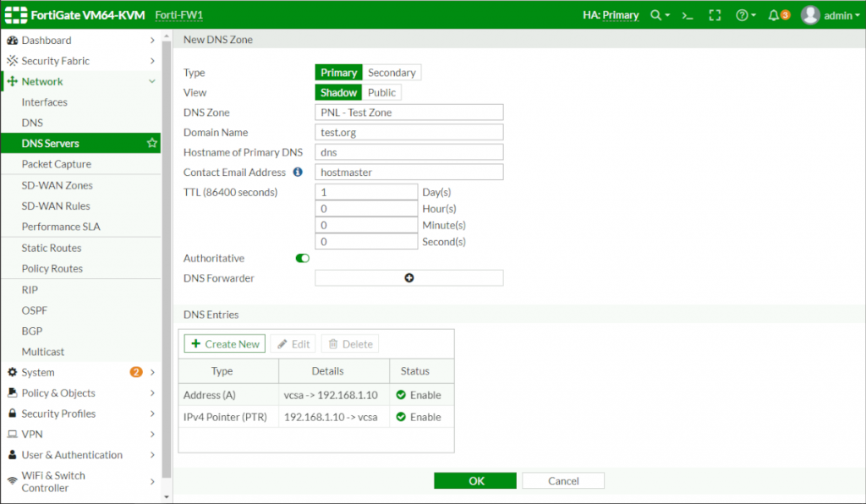Click the plus icon in DNS Forwarder
866x504 pixels.
(x=408, y=278)
